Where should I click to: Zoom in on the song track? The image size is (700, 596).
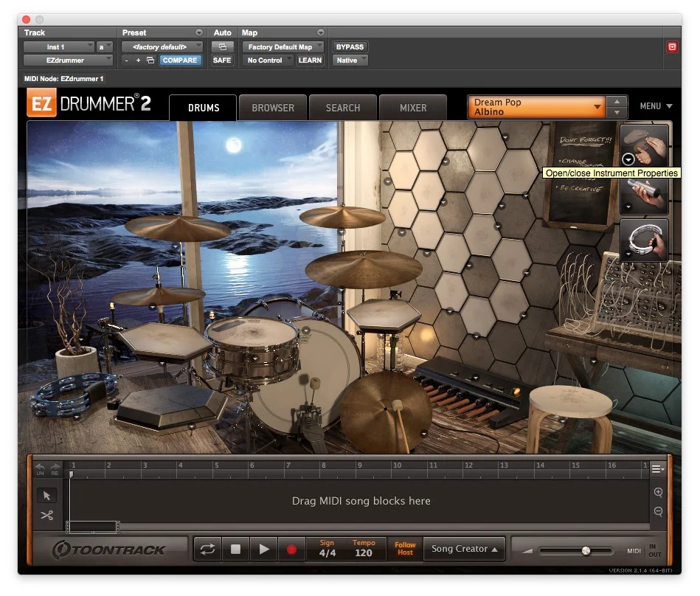(658, 492)
